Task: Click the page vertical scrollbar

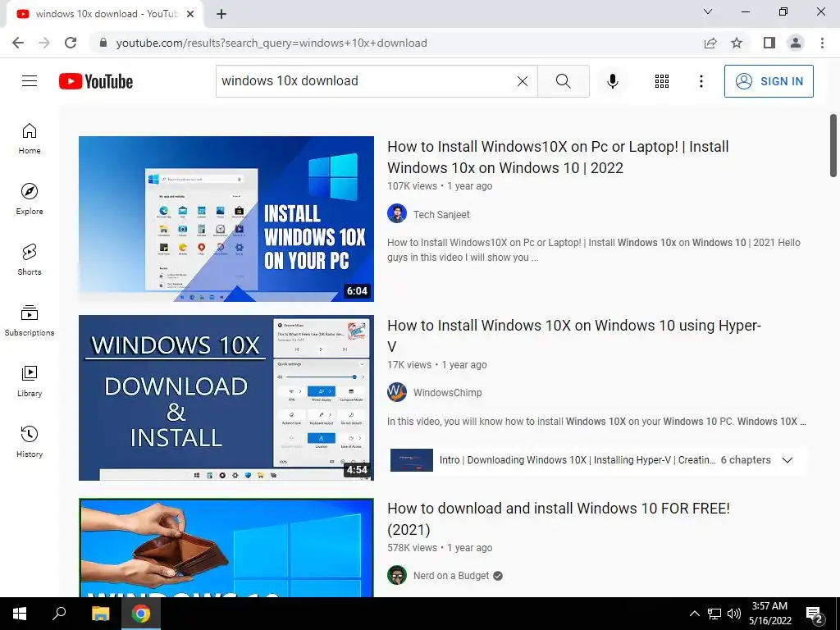Action: 833,145
